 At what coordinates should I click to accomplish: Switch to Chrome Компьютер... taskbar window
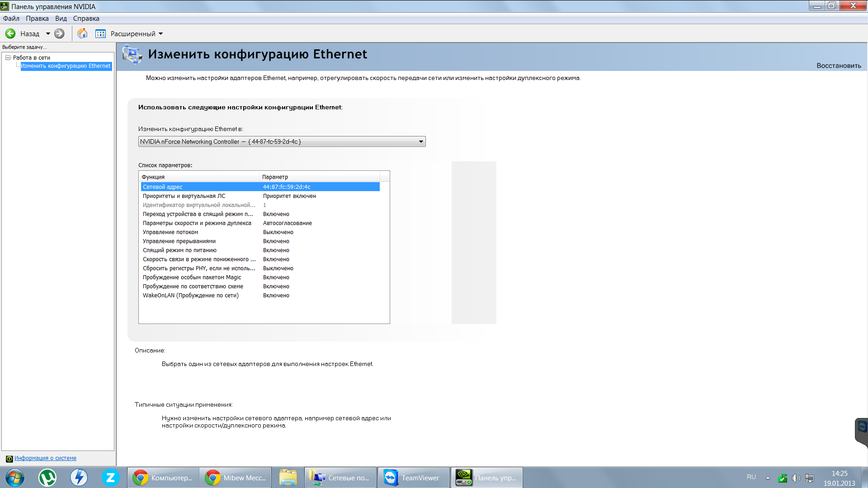coord(163,478)
